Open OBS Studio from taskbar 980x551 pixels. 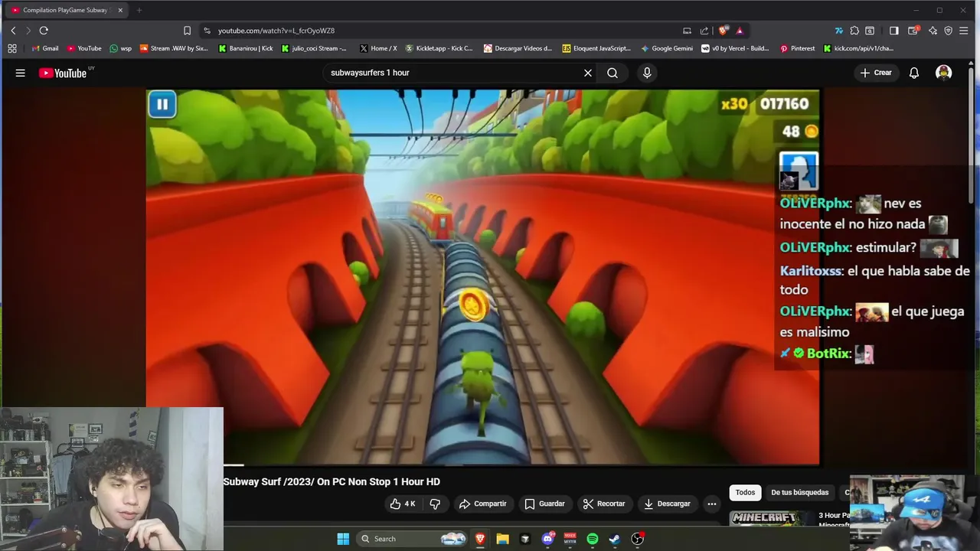637,539
